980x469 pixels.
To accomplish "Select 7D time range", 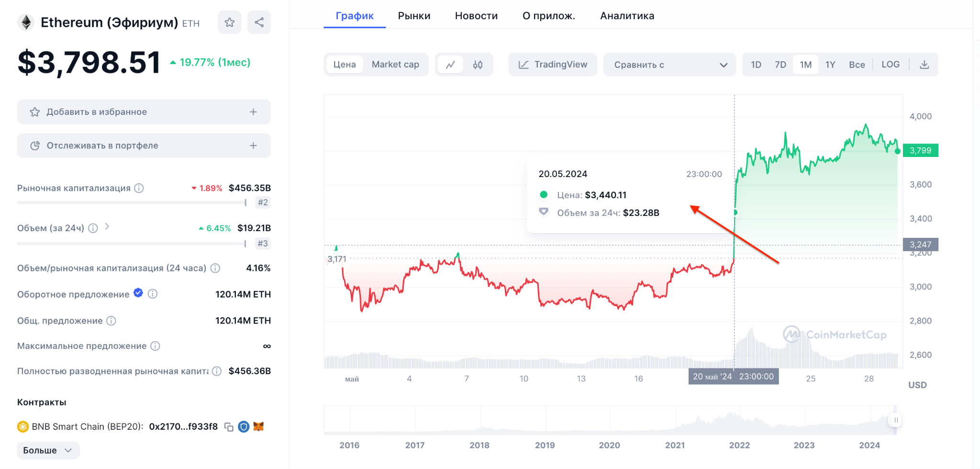I will tap(780, 65).
